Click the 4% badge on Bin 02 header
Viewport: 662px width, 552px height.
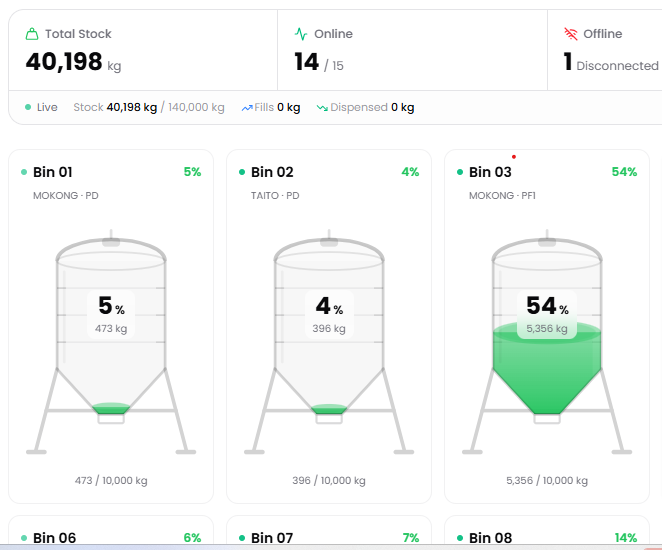click(410, 172)
